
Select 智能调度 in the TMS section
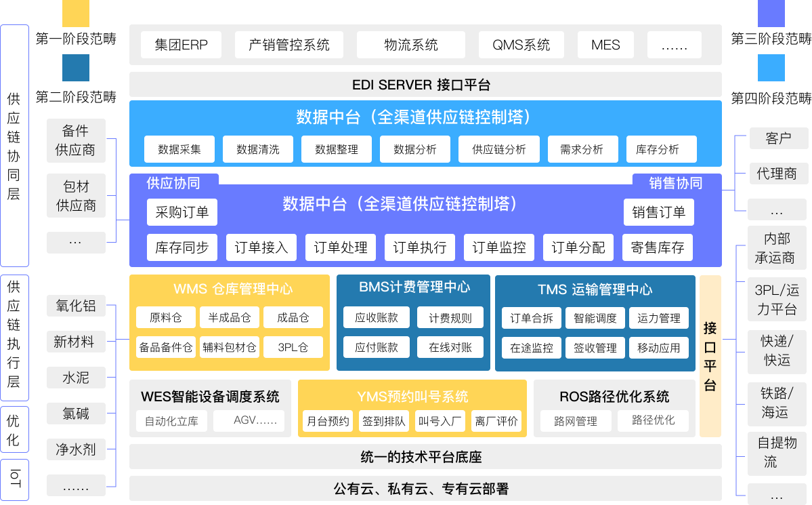click(595, 318)
